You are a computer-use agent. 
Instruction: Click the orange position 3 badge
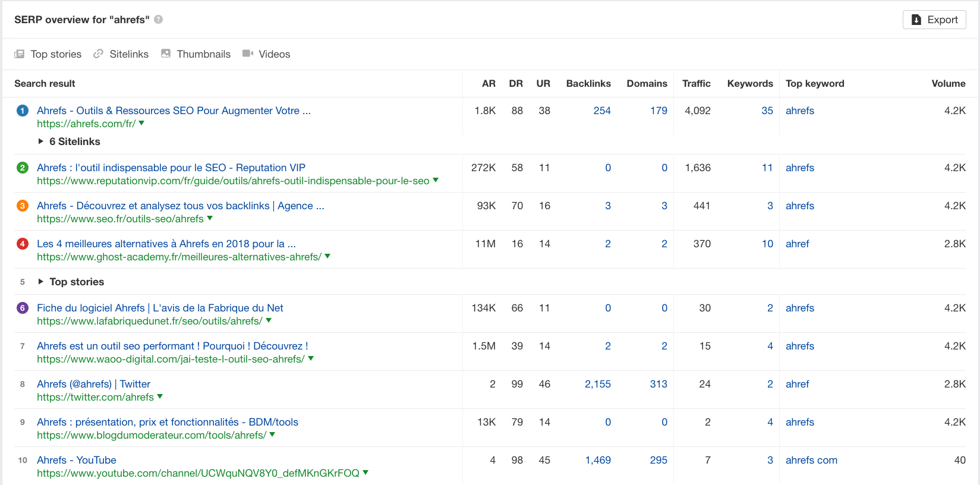23,206
